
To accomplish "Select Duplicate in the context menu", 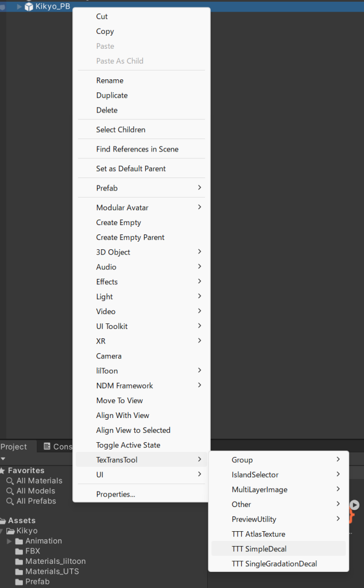I will click(x=112, y=95).
